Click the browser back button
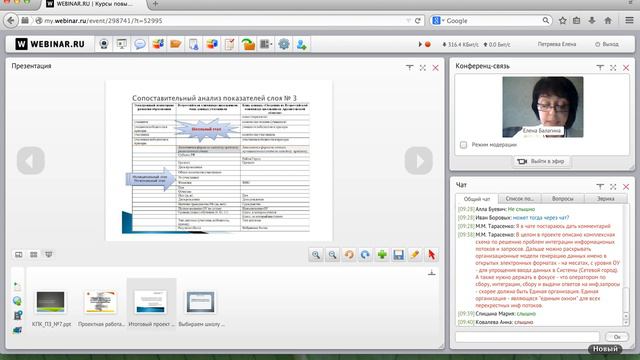 [x=11, y=20]
